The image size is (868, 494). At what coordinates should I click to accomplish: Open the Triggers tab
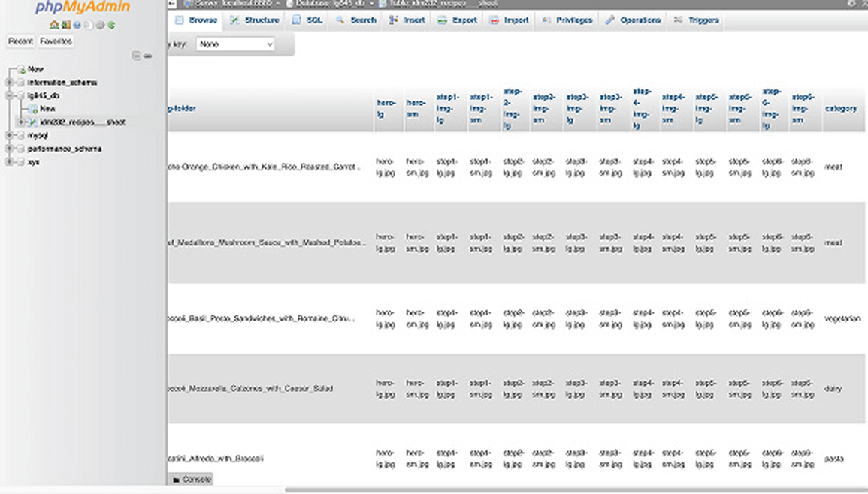[x=697, y=20]
